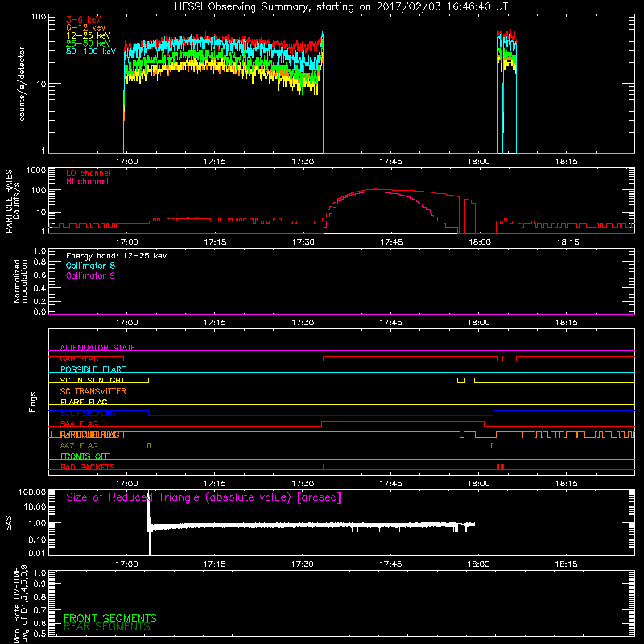Select the cyan 50-100 keV legend label
This screenshot has height=644, width=644.
91,52
